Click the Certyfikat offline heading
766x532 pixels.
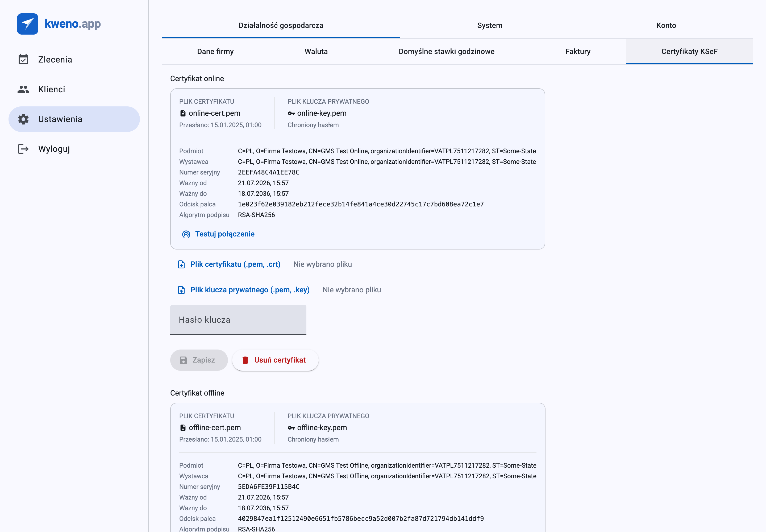tap(197, 393)
